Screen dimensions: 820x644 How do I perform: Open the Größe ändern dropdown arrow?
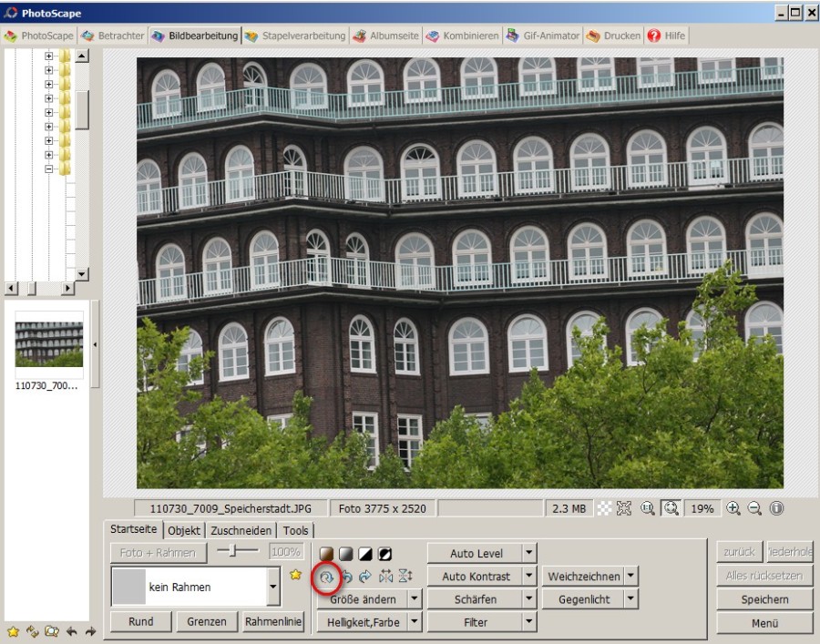tap(415, 598)
